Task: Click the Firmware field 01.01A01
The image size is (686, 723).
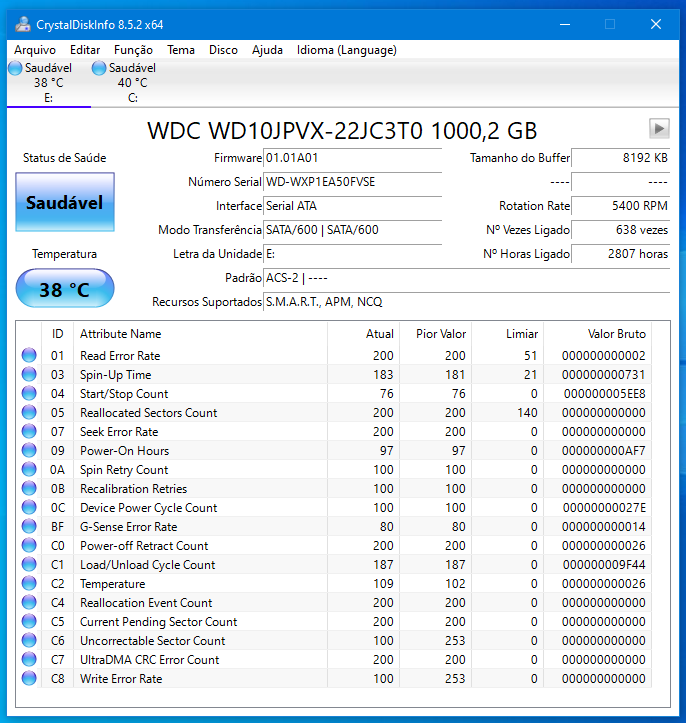Action: click(352, 158)
